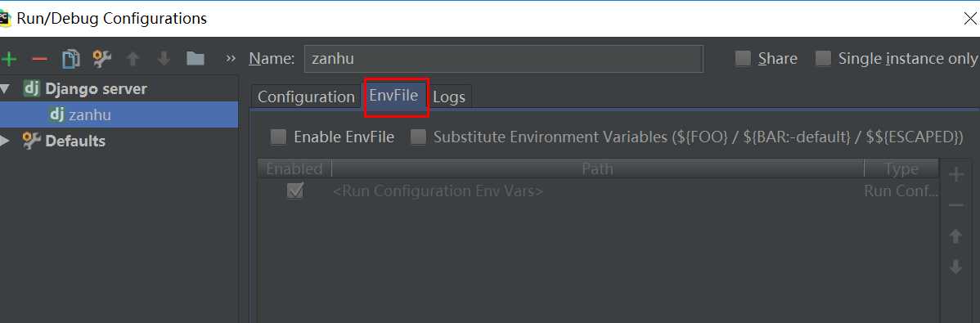Create new folder for configurations
The width and height of the screenshot is (980, 323).
coord(196,59)
